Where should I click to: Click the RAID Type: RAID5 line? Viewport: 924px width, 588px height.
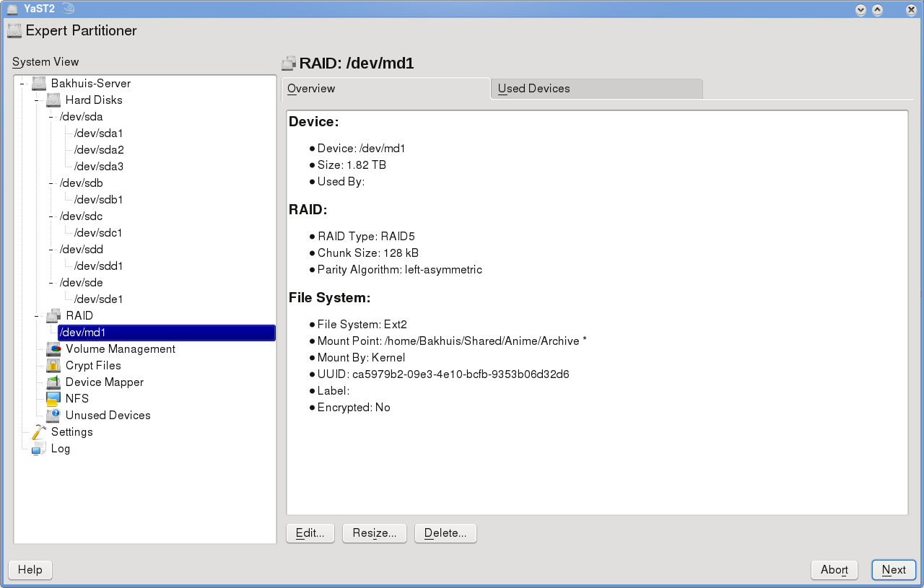pyautogui.click(x=366, y=237)
